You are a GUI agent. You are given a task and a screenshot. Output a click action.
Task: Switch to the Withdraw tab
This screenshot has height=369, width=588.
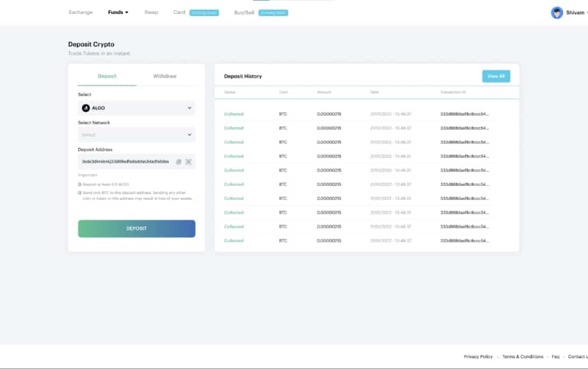point(164,76)
